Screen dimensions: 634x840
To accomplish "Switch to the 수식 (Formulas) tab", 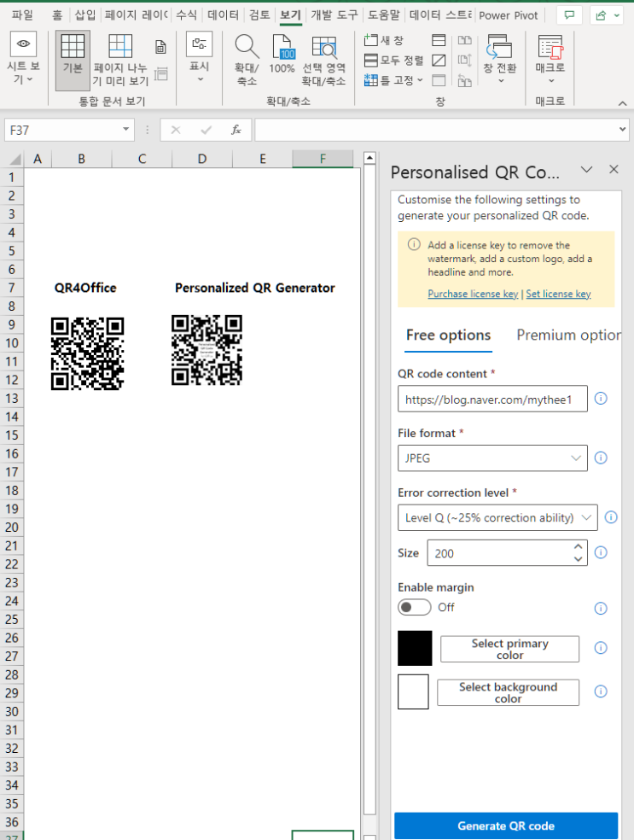I will point(186,15).
